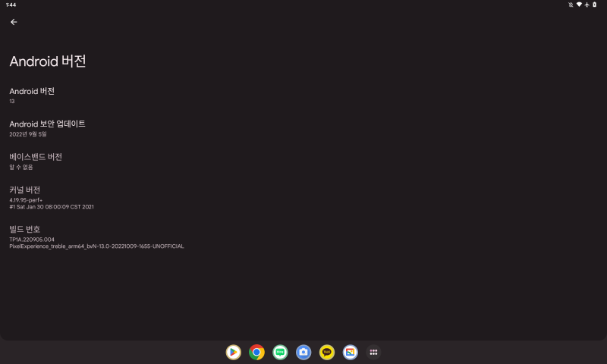The width and height of the screenshot is (607, 364).
Task: Open the Google Play Store app
Action: pyautogui.click(x=234, y=352)
